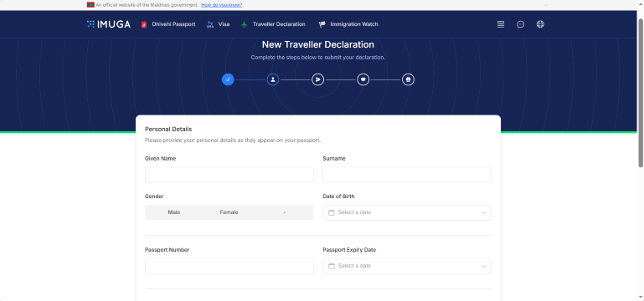644x301 pixels.
Task: Select Female gender option
Action: coord(229,212)
